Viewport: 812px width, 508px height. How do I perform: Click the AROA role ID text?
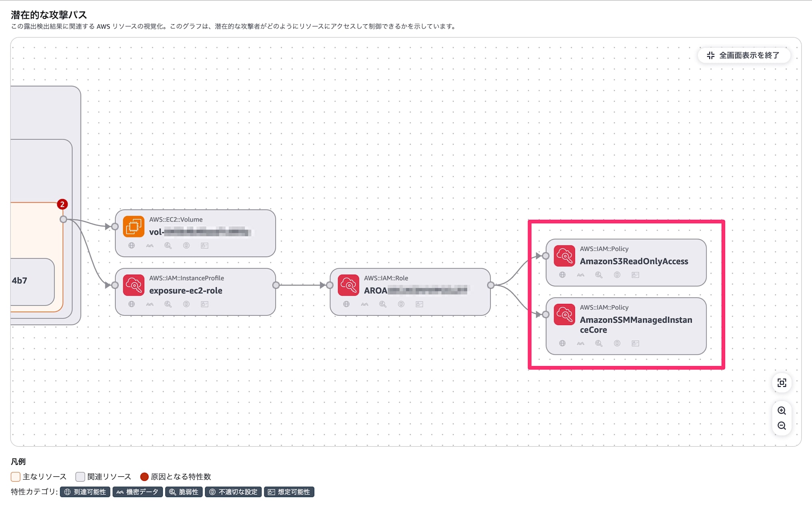pos(416,291)
